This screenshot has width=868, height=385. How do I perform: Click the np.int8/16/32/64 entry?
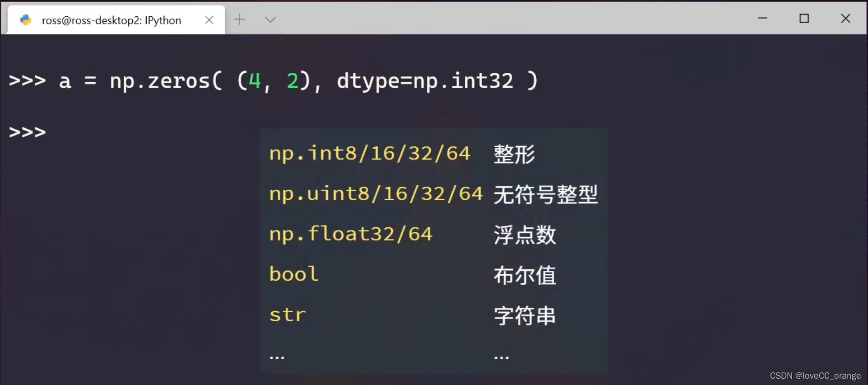370,154
